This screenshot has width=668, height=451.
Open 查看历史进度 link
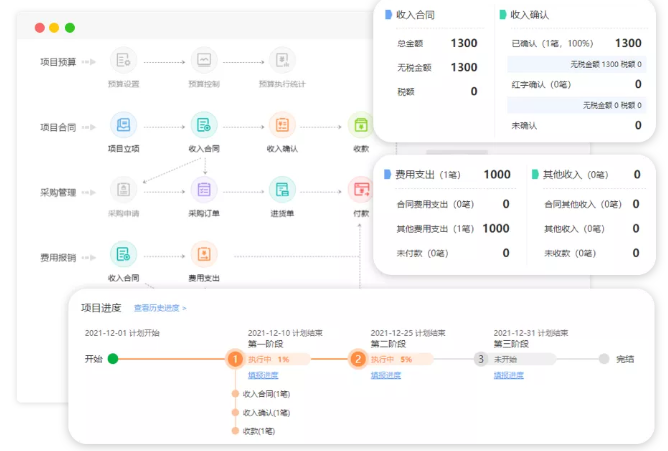(x=160, y=308)
